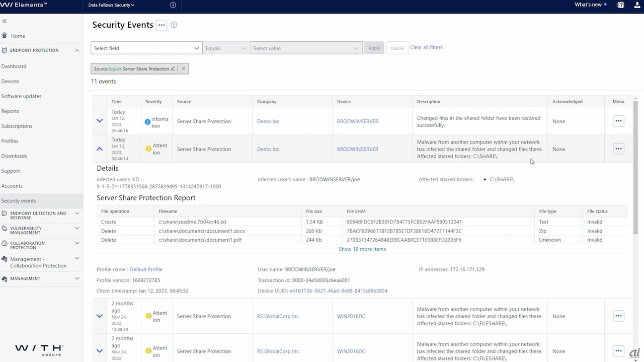Open the Select value dropdown
This screenshot has width=644, height=362.
click(306, 48)
